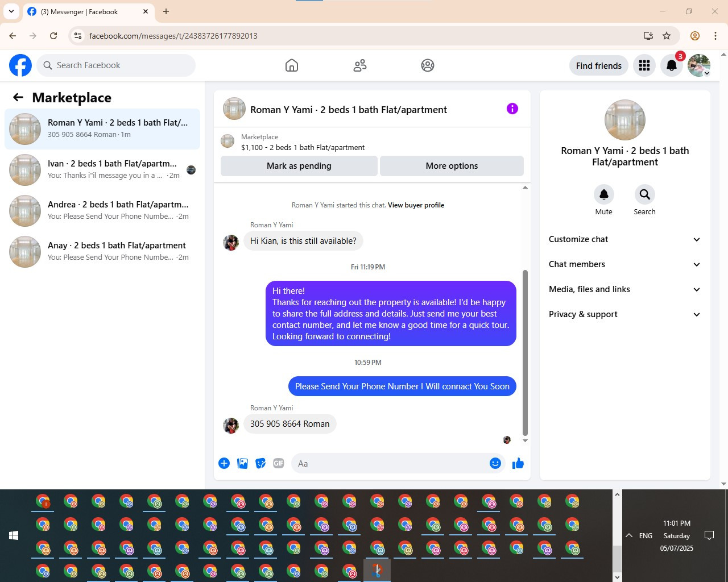Viewport: 728px width, 582px height.
Task: Mute this conversation with the bell icon
Action: [604, 194]
